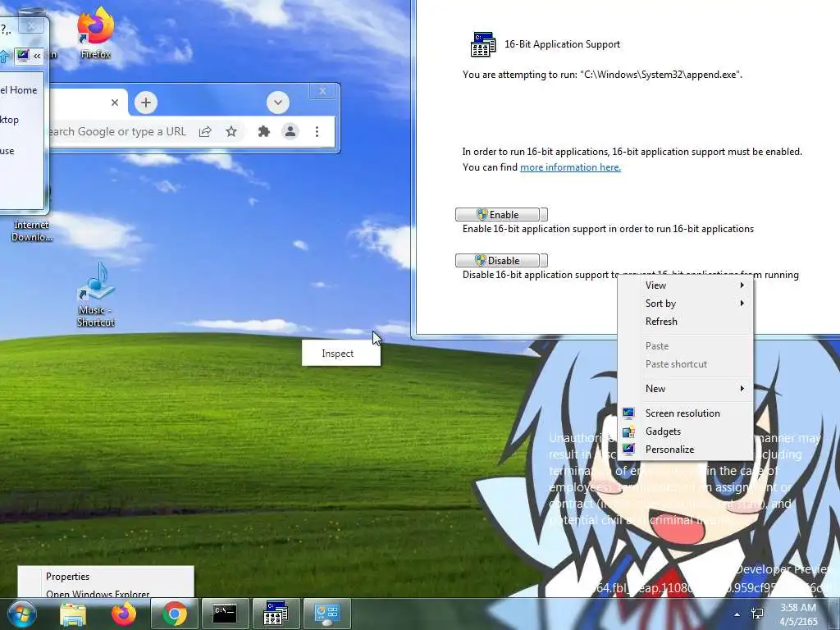Show hidden tray icons arrow

point(737,614)
